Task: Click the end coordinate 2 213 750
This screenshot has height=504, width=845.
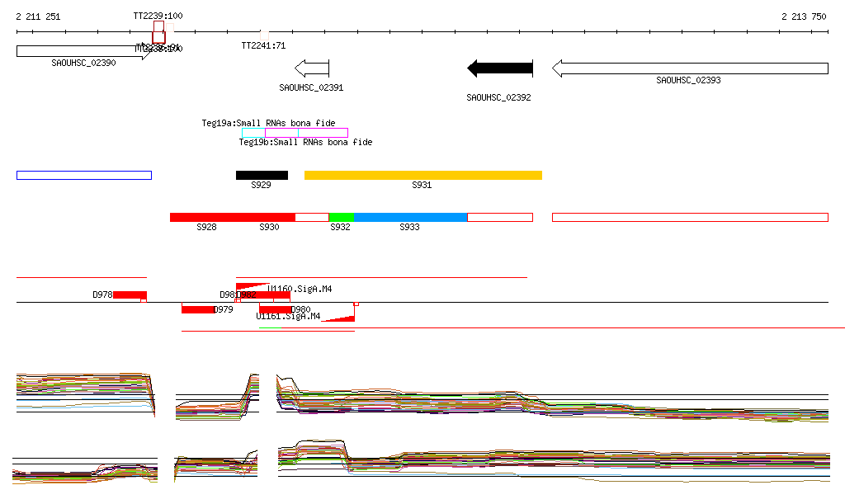Action: click(x=804, y=16)
